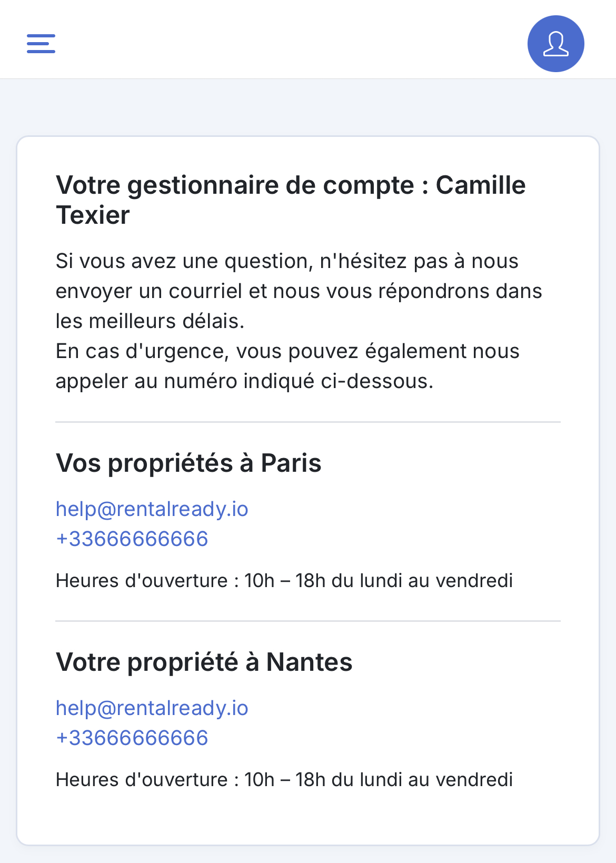Open the hamburger navigation menu
The height and width of the screenshot is (863, 616).
click(41, 44)
